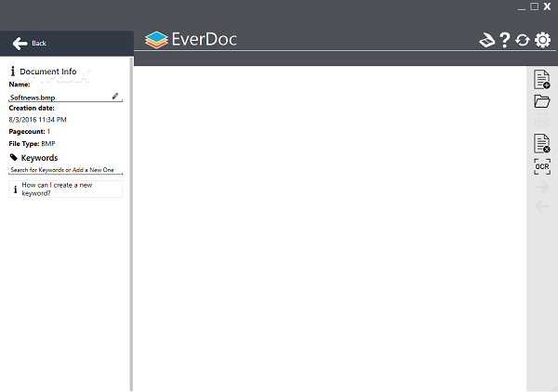This screenshot has width=558, height=392.
Task: Click the Softnews.bmp name field
Action: pyautogui.click(x=65, y=98)
